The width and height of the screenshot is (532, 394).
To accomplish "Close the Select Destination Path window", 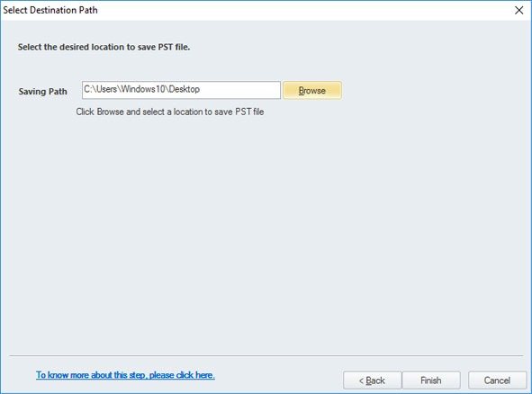I will click(x=518, y=10).
